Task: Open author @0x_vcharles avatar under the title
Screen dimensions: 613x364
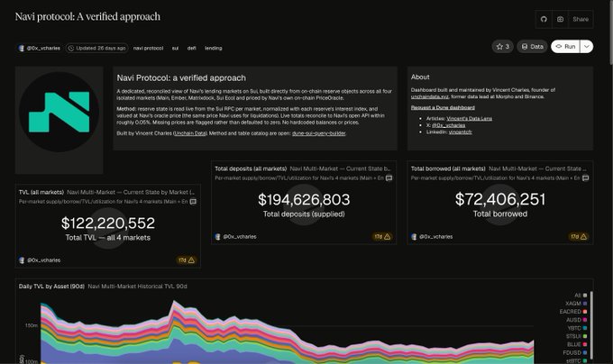Action: click(x=21, y=48)
